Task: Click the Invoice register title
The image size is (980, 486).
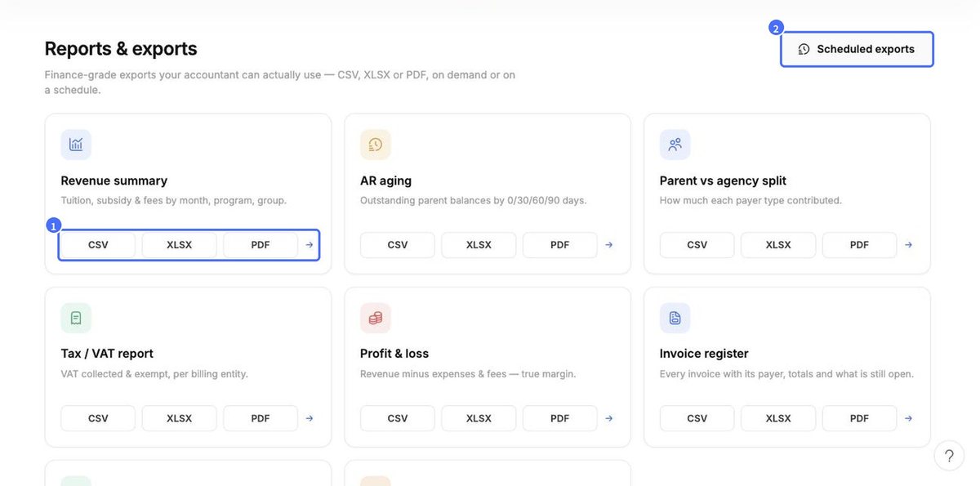Action: (704, 354)
